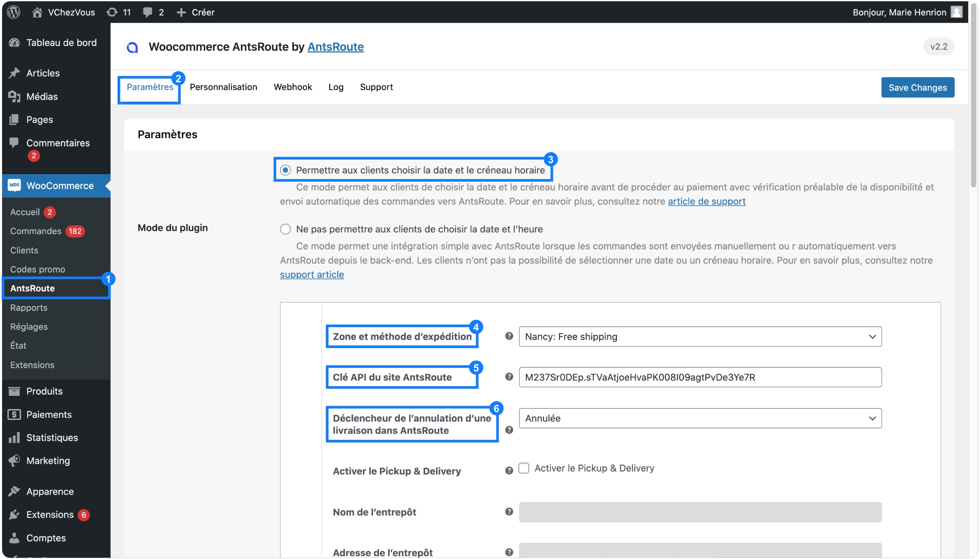Open Rapports submenu item
Viewport: 980px width, 559px height.
click(x=28, y=308)
